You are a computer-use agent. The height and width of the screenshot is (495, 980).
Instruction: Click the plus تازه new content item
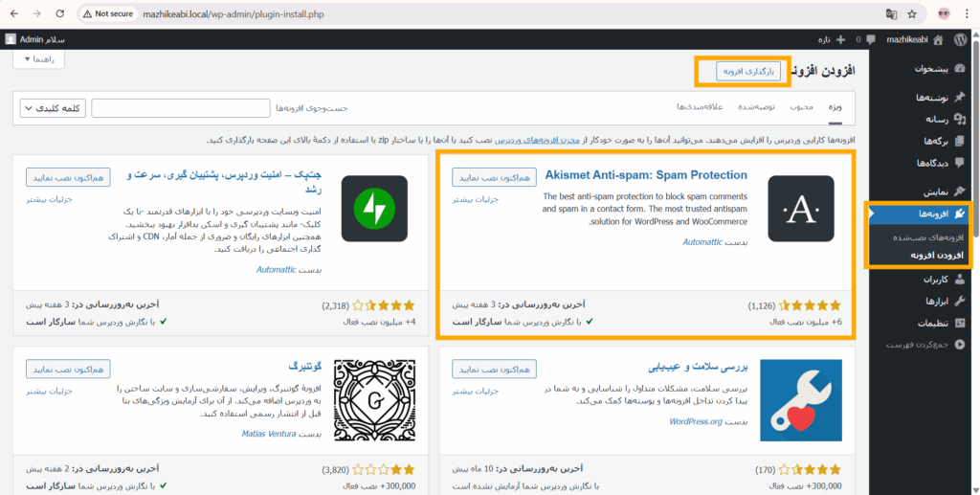tap(832, 39)
